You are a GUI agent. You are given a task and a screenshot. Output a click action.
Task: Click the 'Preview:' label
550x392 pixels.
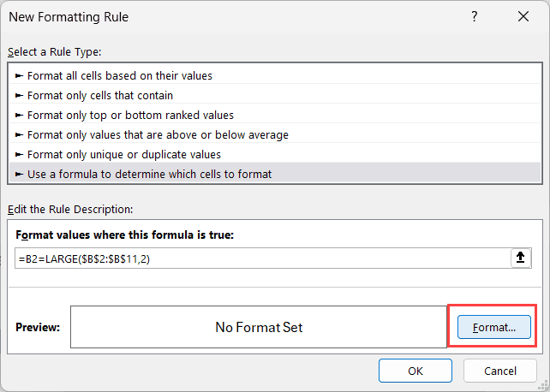[38, 327]
